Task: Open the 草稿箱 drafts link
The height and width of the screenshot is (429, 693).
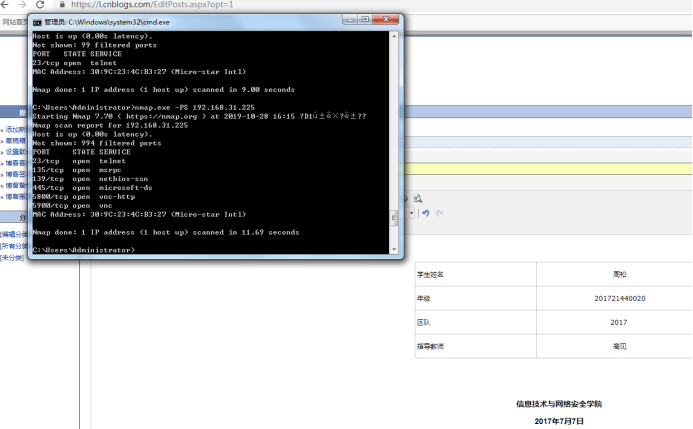Action: tap(14, 141)
